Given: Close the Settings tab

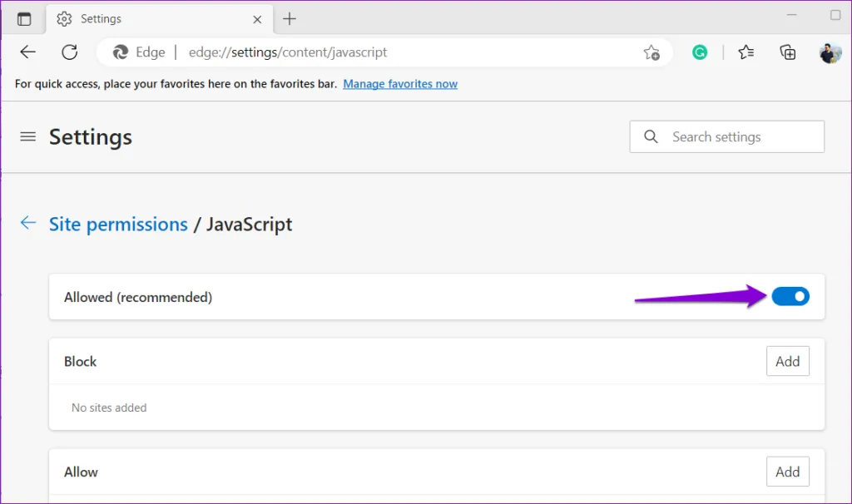Looking at the screenshot, I should (258, 19).
